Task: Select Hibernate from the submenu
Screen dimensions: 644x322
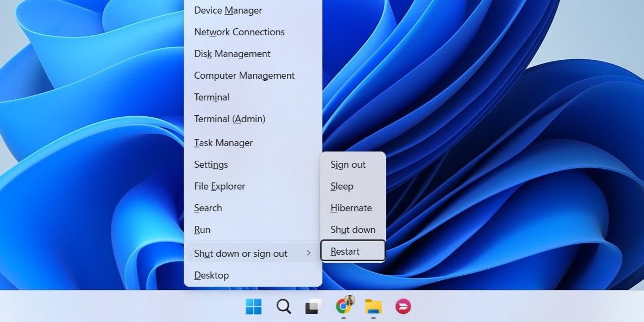Action: (x=351, y=207)
